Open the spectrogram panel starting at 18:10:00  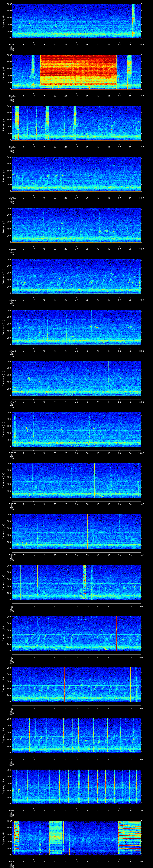pos(76,481)
